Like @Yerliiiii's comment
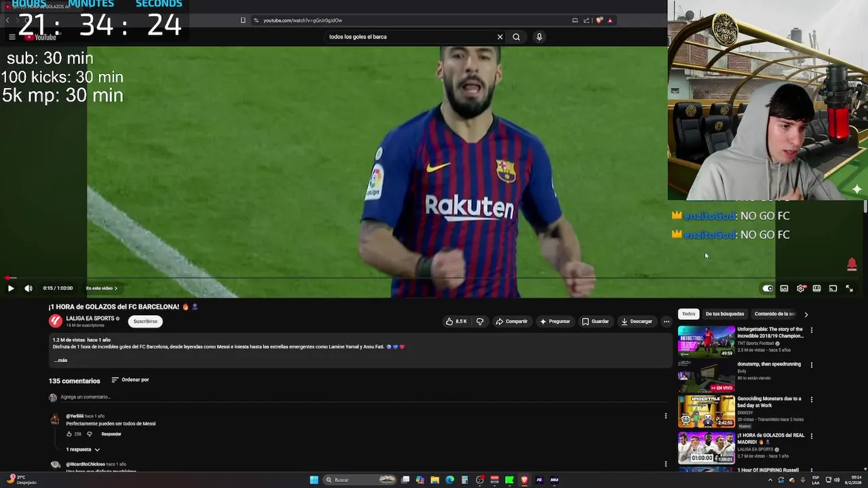The image size is (868, 488). point(69,434)
